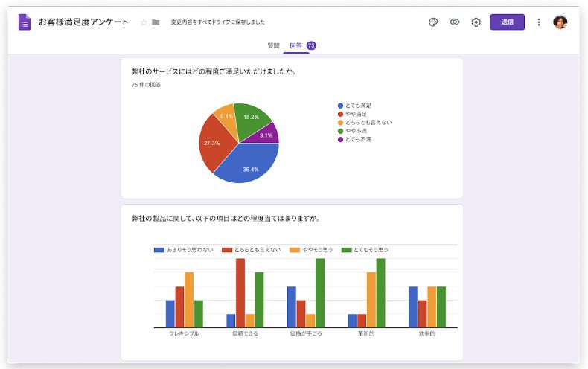Click the とても満足 legend blue dot
588x369 pixels.
point(340,106)
